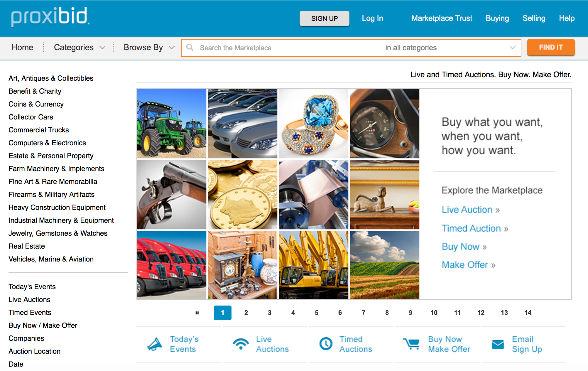
Task: Click the SIGN UP button
Action: click(324, 18)
